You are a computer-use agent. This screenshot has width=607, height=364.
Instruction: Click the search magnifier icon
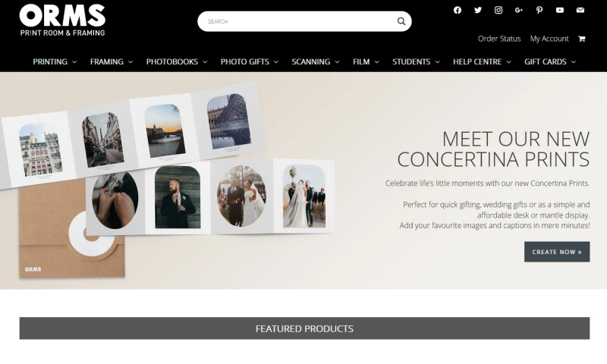pyautogui.click(x=401, y=21)
